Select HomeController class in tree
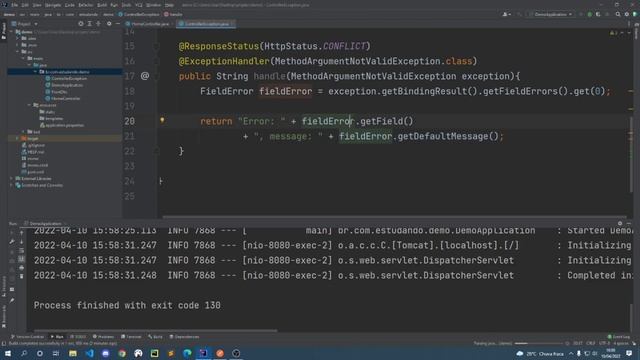Viewport: 640px width, 360px height. [x=63, y=99]
